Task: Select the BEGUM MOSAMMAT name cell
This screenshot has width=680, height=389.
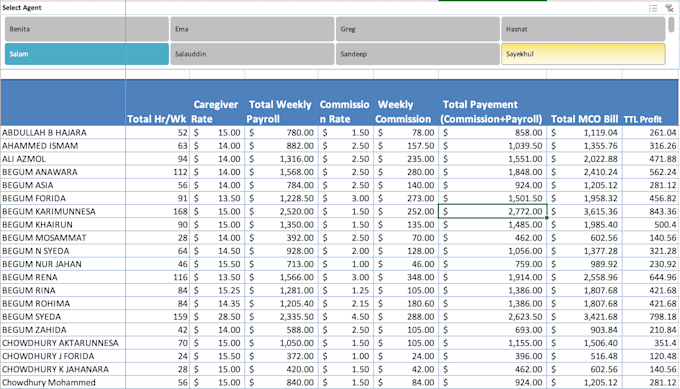Action: 63,238
